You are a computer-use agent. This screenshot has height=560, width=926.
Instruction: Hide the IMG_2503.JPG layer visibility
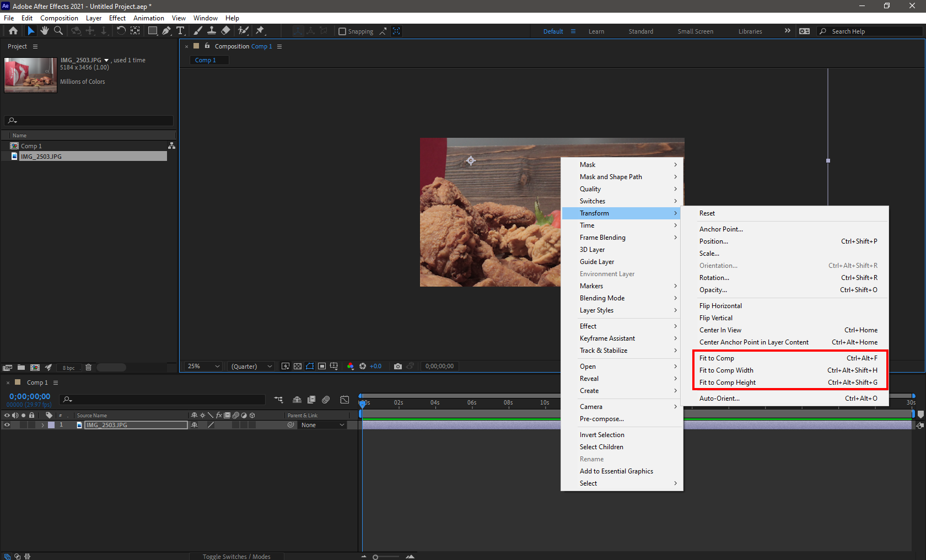7,425
